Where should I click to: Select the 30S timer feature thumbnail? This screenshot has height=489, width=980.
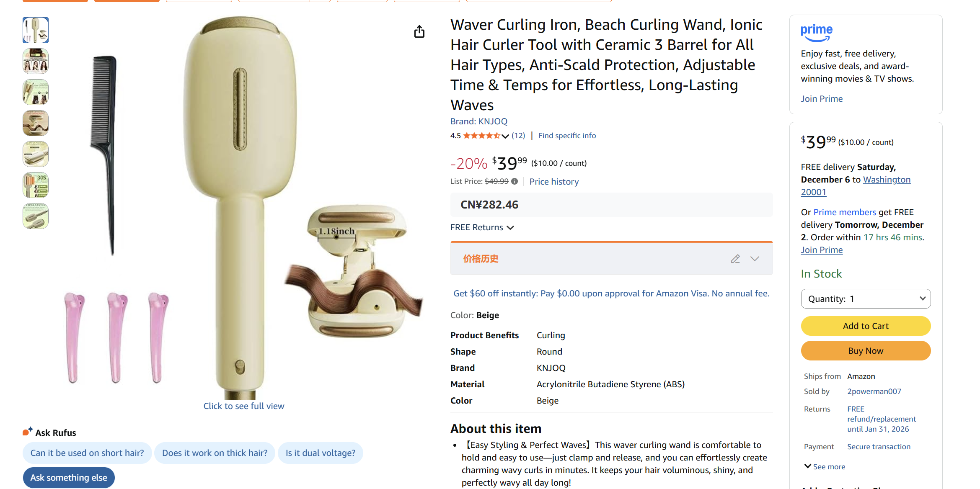tap(36, 185)
